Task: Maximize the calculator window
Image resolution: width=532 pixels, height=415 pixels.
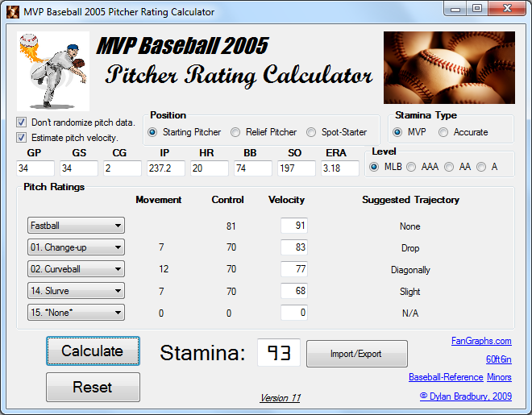Action: point(477,9)
